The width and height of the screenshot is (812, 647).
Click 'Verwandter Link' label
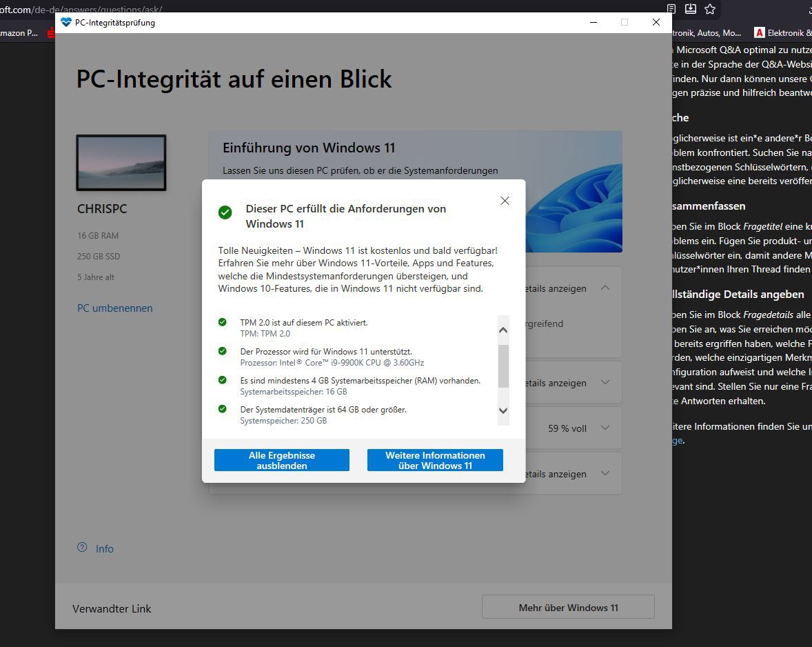[x=112, y=608]
